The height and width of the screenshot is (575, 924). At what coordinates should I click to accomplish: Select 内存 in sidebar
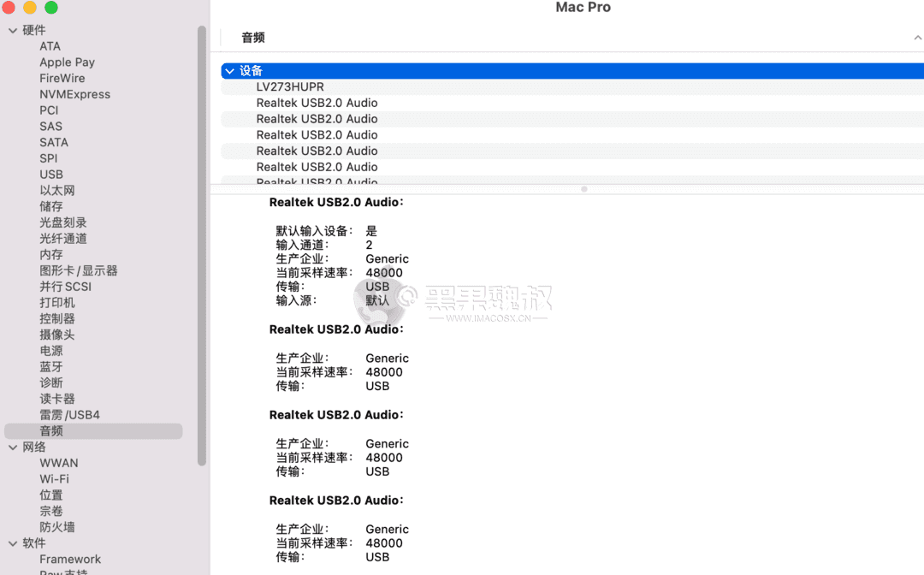click(51, 254)
